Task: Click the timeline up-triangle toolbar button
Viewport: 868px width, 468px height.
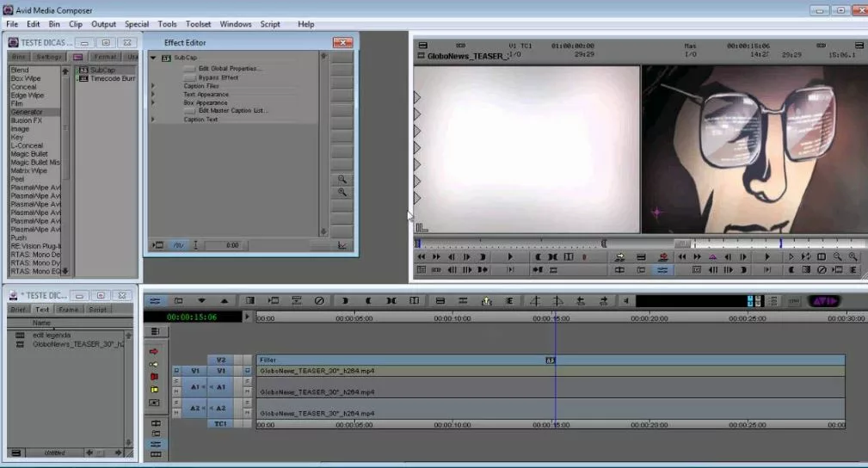Action: click(x=225, y=301)
